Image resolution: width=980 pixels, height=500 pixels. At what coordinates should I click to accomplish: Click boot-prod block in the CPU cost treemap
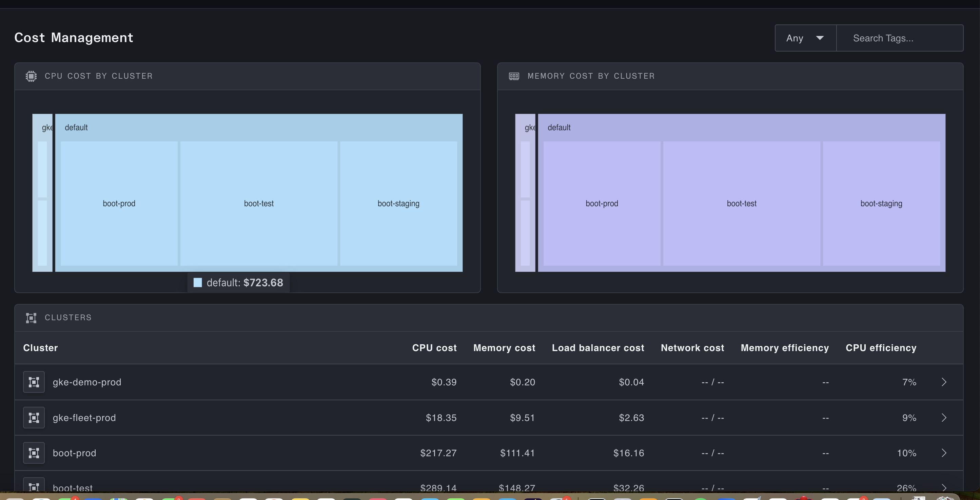[x=119, y=204]
